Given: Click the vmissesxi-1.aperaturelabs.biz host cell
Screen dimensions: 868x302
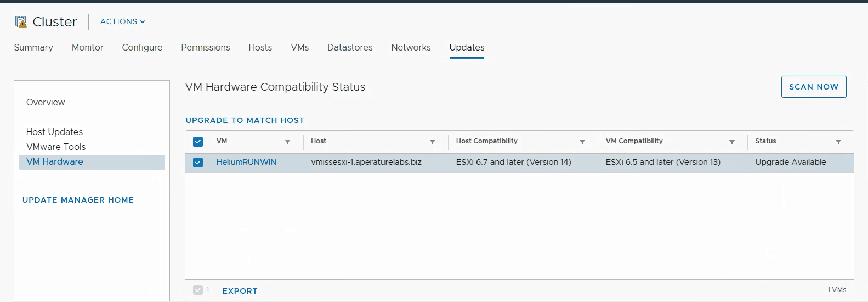Looking at the screenshot, I should (366, 162).
